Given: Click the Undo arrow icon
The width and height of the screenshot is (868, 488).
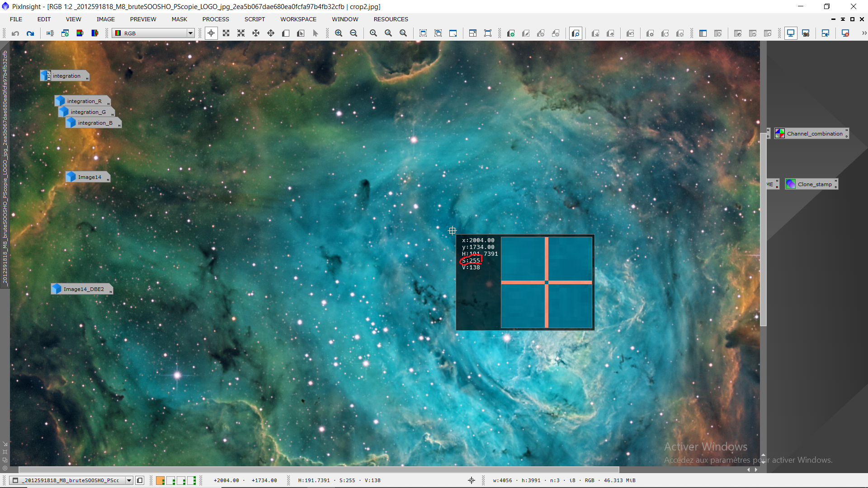Looking at the screenshot, I should [x=15, y=33].
